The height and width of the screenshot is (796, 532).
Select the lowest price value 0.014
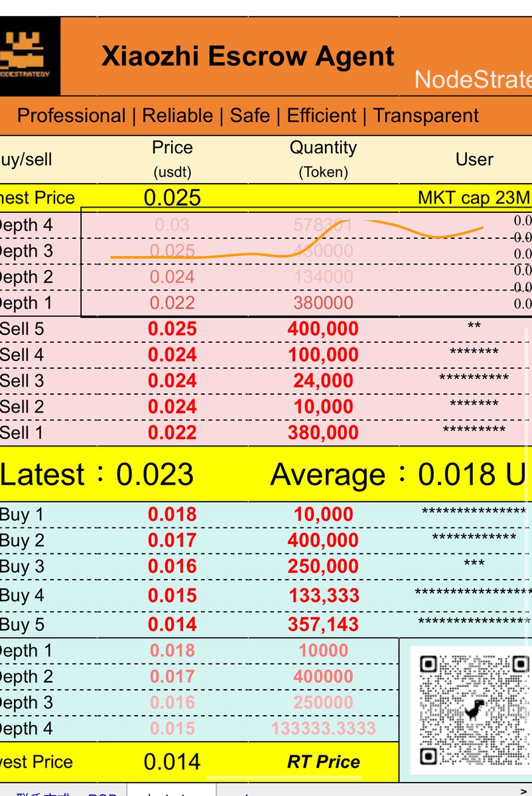pos(172,762)
